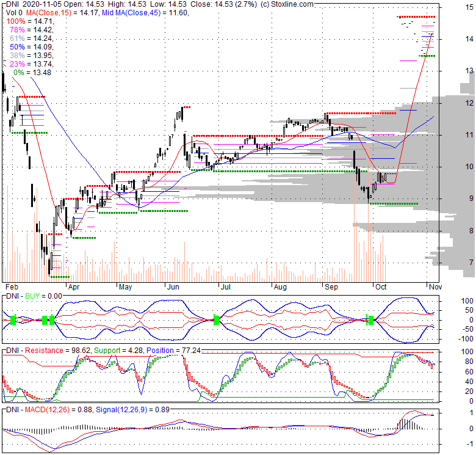Click the 'Position = 77.24' label
476x455 pixels.
tap(174, 351)
